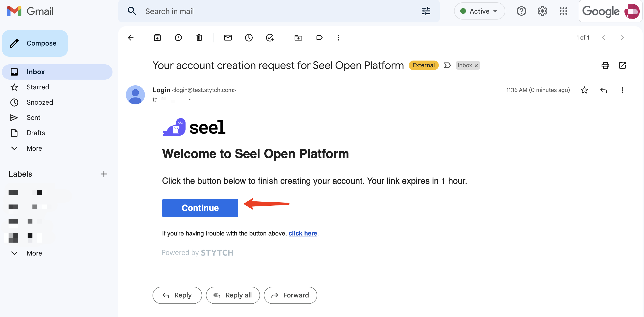Apply a label to the email

[x=319, y=37]
